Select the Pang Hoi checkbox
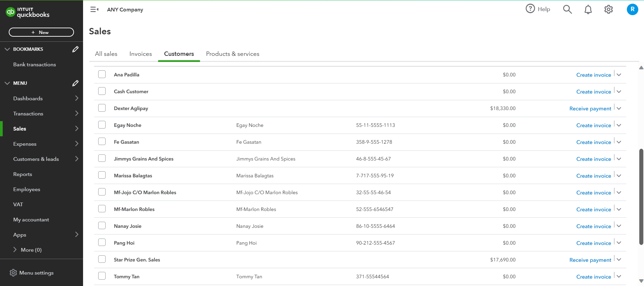The width and height of the screenshot is (644, 286). (102, 243)
